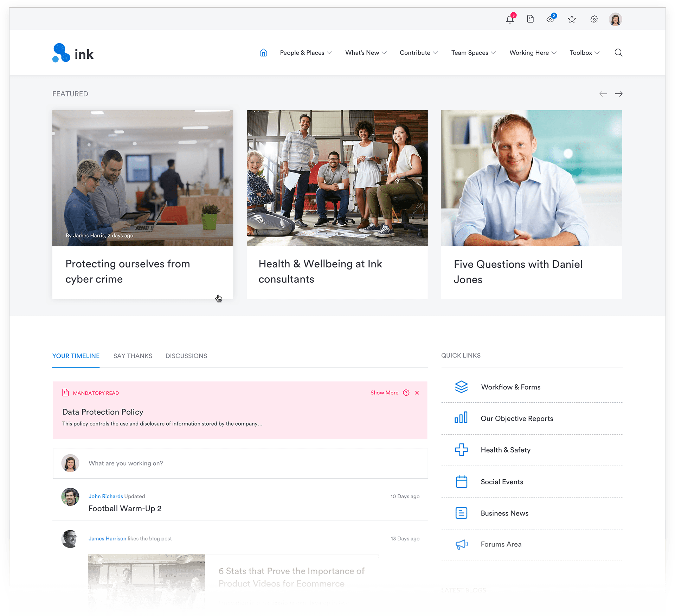Click the document/file icon in header

tap(531, 19)
